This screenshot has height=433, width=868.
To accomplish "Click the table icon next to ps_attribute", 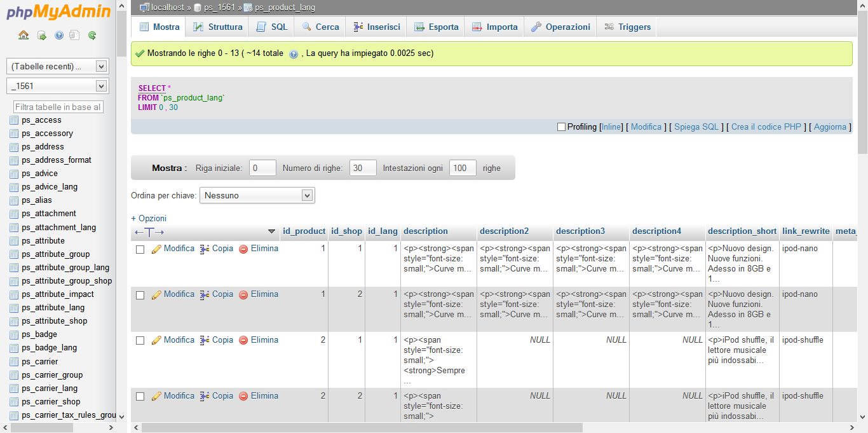I will pyautogui.click(x=14, y=241).
